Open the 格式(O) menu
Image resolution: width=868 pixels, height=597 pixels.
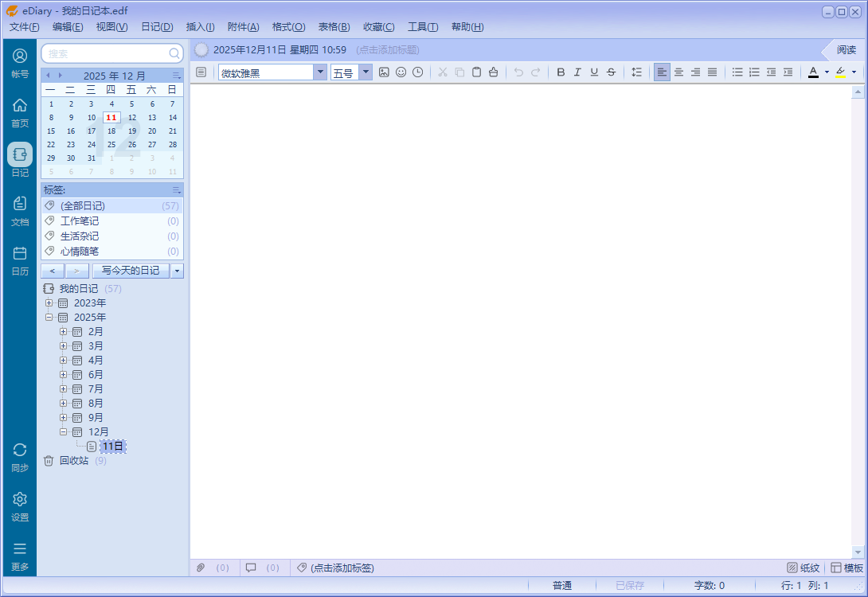point(288,27)
